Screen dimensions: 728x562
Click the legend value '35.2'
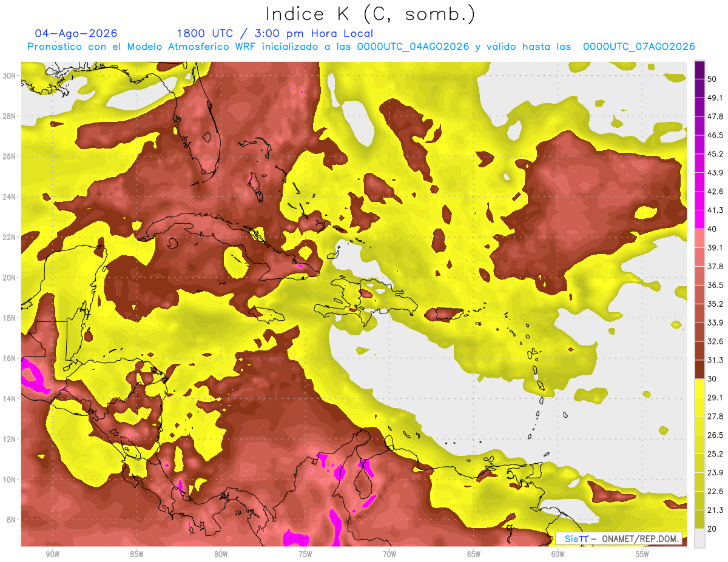pyautogui.click(x=716, y=304)
